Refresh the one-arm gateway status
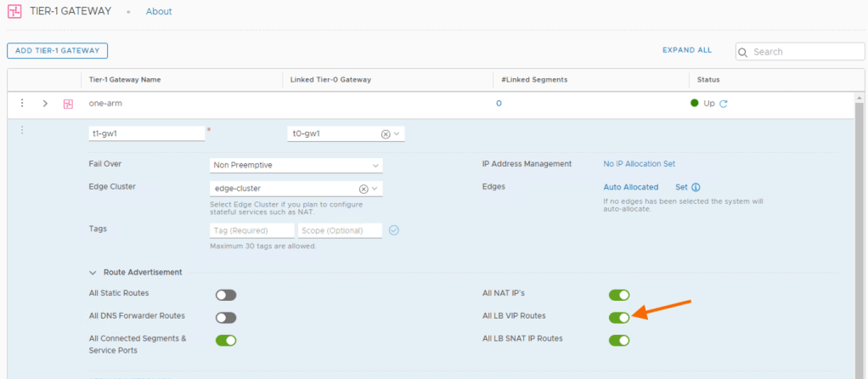Viewport: 868px width, 379px height. tap(724, 104)
